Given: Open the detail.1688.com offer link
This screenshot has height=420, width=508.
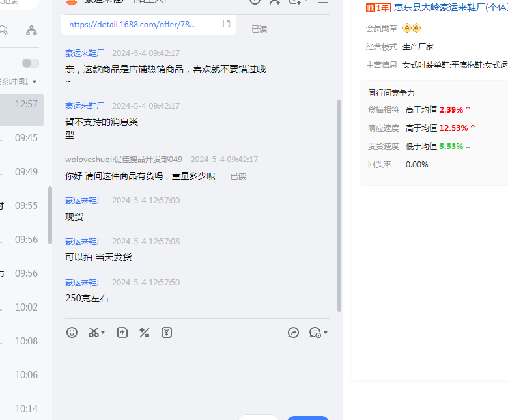Looking at the screenshot, I should [x=132, y=24].
